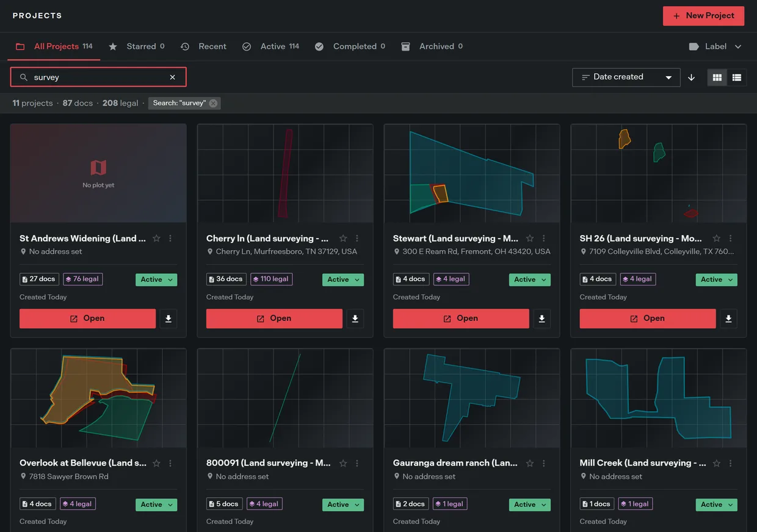Screen dimensions: 757x532
Task: Select the Mill Creek plot thumbnail
Action: pos(659,398)
